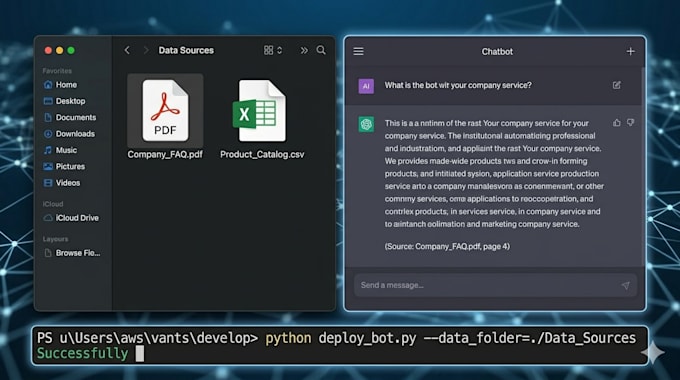Show more Finder toolbar items
Image resolution: width=680 pixels, height=380 pixels.
pyautogui.click(x=304, y=50)
